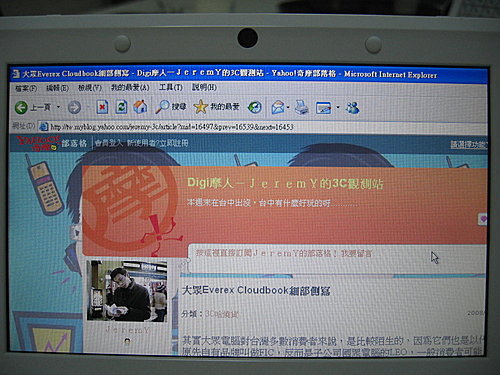Open the 工具(T) menu
This screenshot has height=375, width=500.
(171, 87)
